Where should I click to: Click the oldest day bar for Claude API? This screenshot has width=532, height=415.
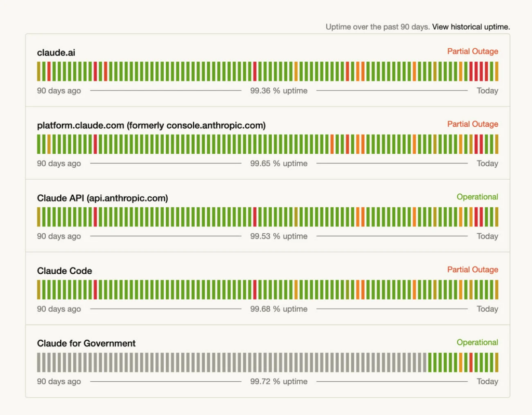tap(39, 217)
